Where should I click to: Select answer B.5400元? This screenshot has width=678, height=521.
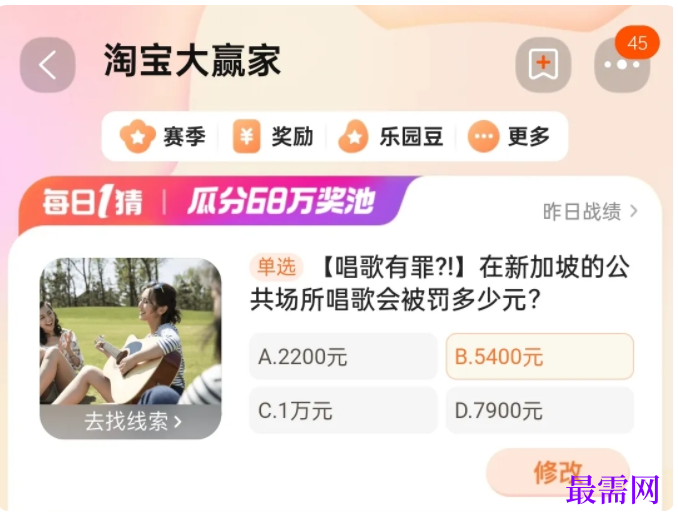point(540,357)
